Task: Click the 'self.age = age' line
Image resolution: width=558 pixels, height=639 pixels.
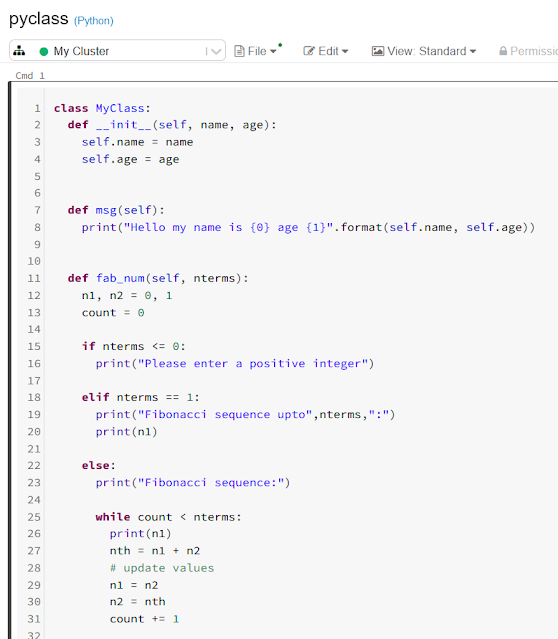Action: [130, 159]
